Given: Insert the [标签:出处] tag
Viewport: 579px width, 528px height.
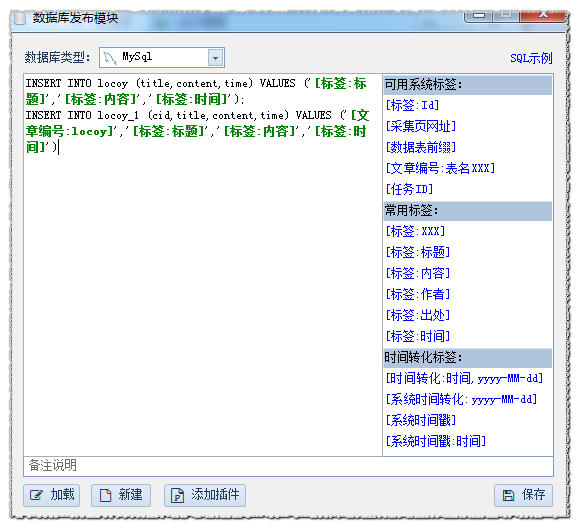Looking at the screenshot, I should (x=418, y=315).
